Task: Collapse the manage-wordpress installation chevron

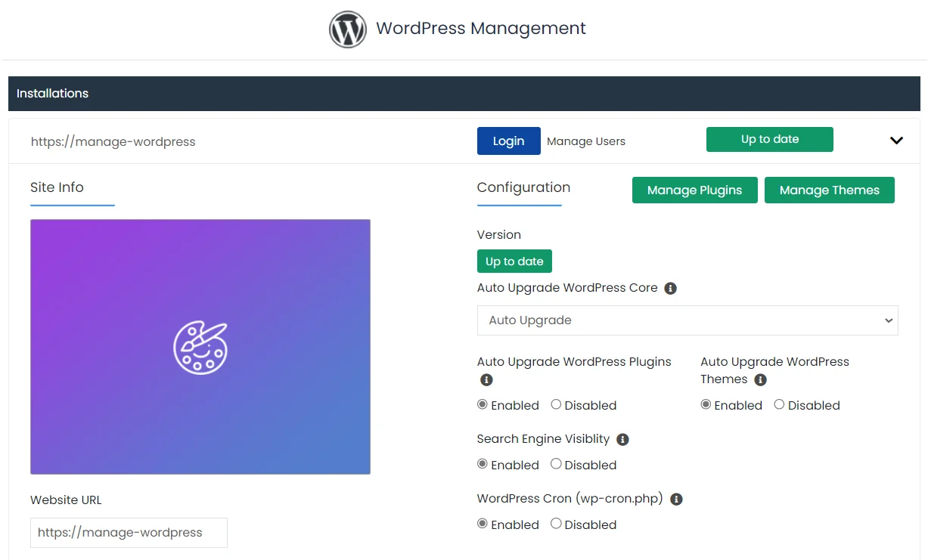Action: 896,141
